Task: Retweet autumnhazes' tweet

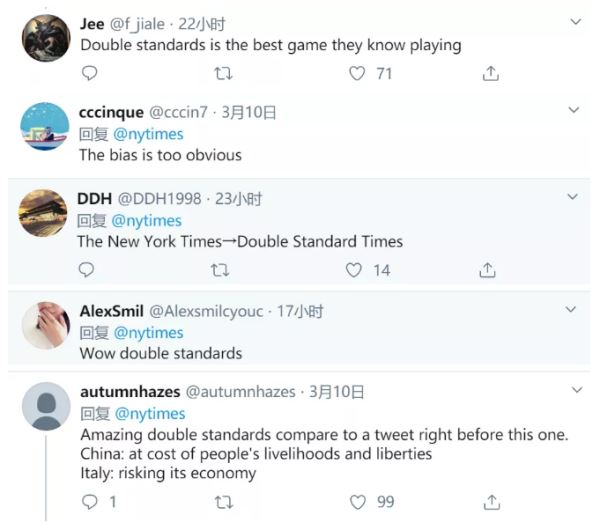Action: point(223,502)
